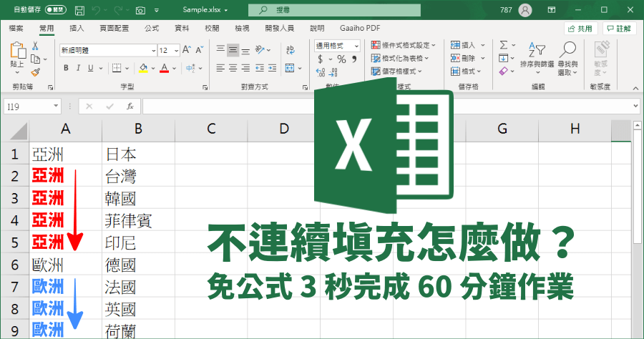Toggle Underline formatting
The width and height of the screenshot is (644, 339).
coord(91,68)
